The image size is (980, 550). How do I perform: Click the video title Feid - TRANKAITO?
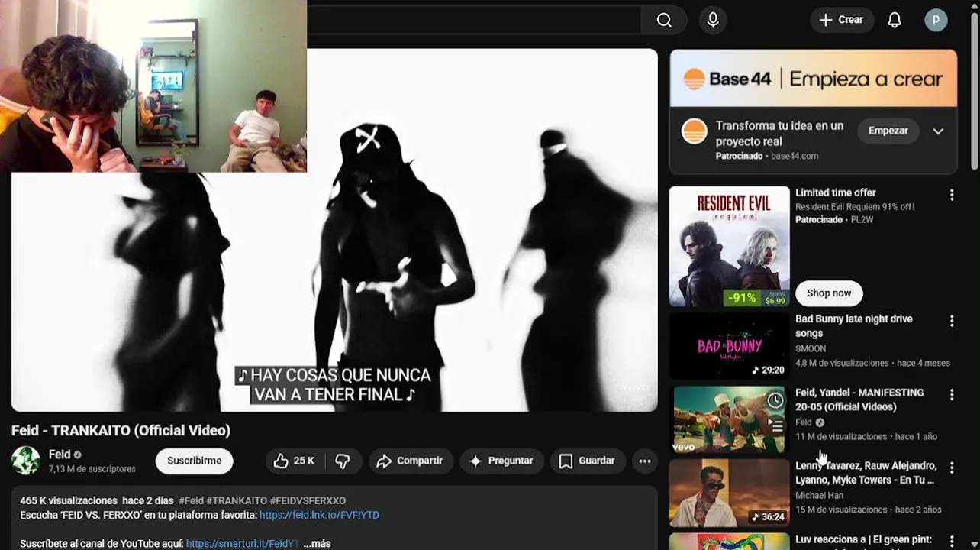[x=121, y=430]
